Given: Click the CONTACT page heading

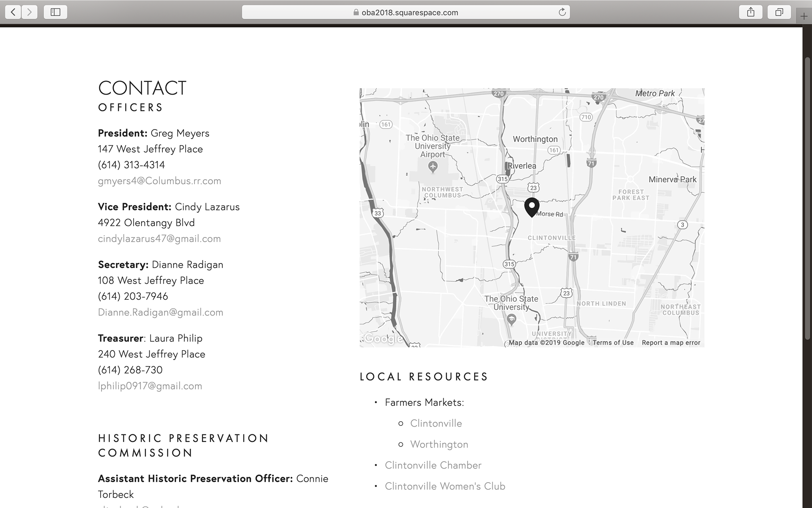Looking at the screenshot, I should tap(142, 88).
